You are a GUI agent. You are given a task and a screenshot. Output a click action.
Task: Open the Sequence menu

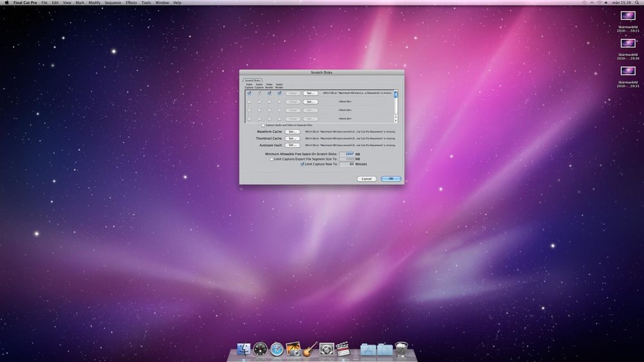pos(113,3)
